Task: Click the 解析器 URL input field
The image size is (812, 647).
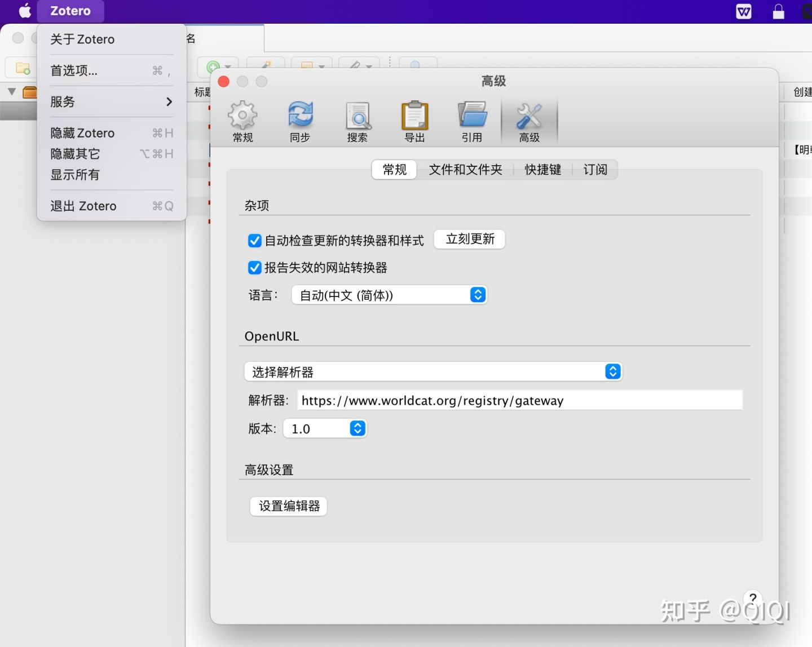Action: coord(520,400)
